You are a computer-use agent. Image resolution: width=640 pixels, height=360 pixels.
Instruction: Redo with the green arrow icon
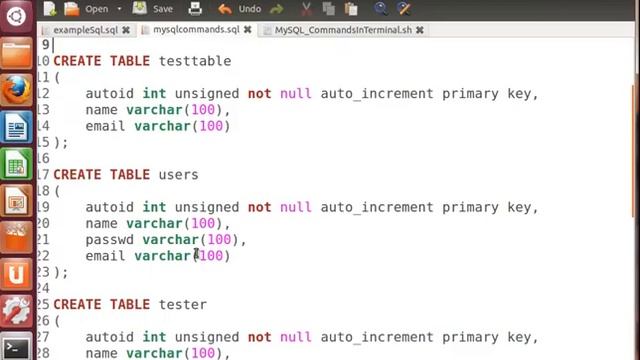(277, 9)
